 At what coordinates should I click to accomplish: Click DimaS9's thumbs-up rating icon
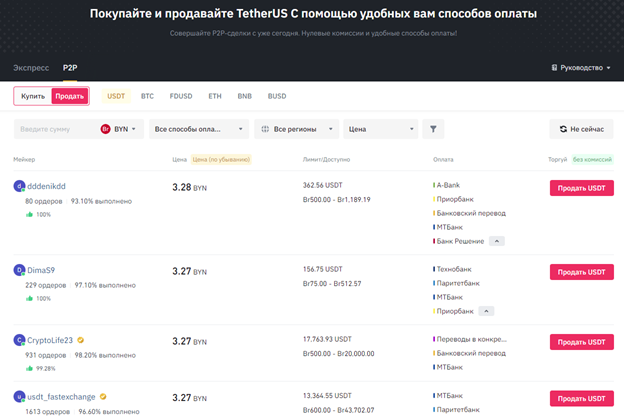point(29,299)
